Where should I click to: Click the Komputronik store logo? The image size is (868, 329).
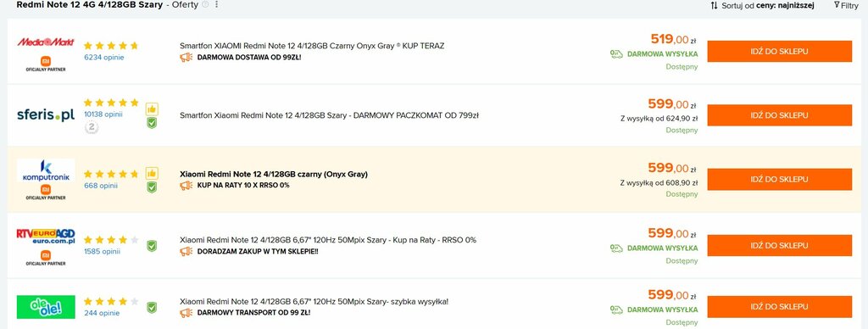point(46,170)
